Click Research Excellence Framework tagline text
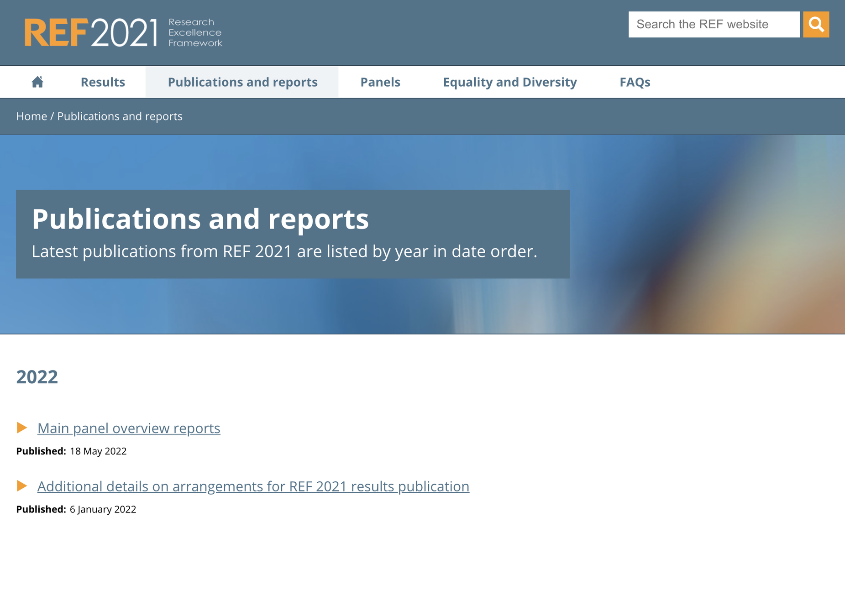This screenshot has width=845, height=616. point(195,32)
